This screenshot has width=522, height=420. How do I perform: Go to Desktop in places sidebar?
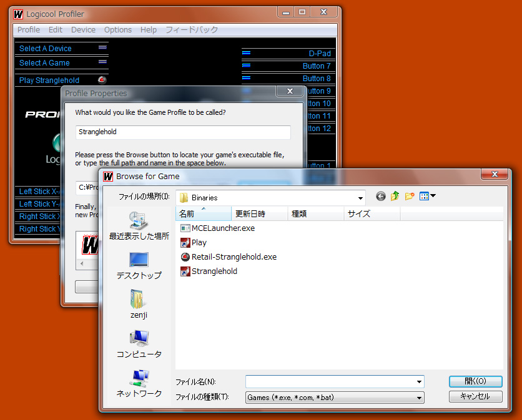pos(139,266)
